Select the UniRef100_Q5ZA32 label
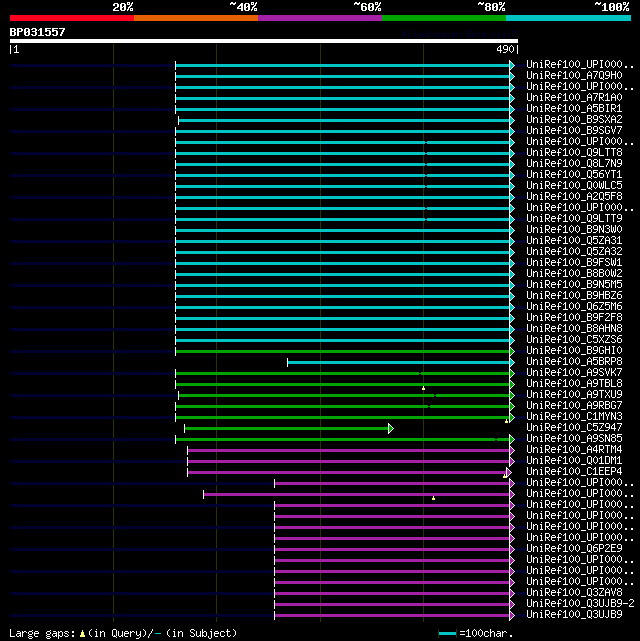Viewport: 640px width, 641px height. coord(574,251)
